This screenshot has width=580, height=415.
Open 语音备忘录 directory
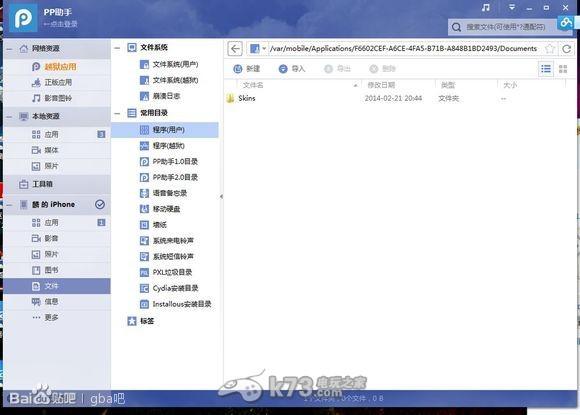tap(163, 193)
